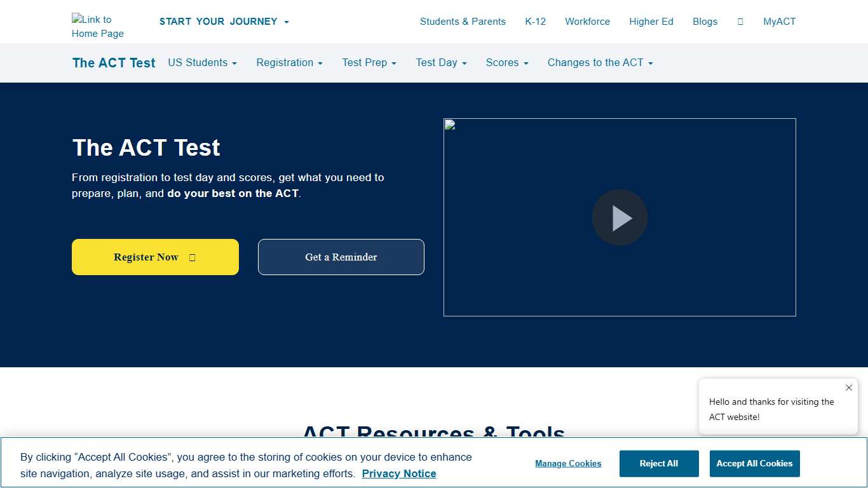Expand the Scores dropdown
Image resolution: width=868 pixels, height=488 pixels.
click(x=506, y=62)
